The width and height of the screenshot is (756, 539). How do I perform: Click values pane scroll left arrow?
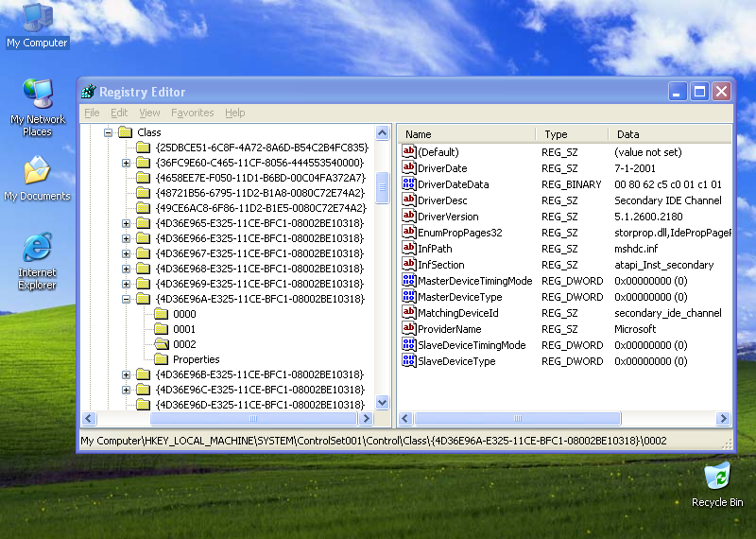pyautogui.click(x=405, y=418)
